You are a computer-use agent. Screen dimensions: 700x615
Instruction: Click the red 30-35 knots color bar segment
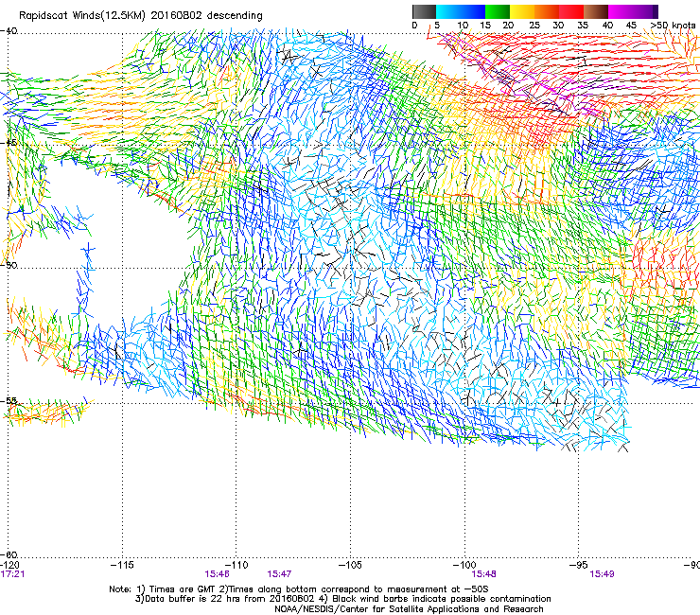pos(571,11)
